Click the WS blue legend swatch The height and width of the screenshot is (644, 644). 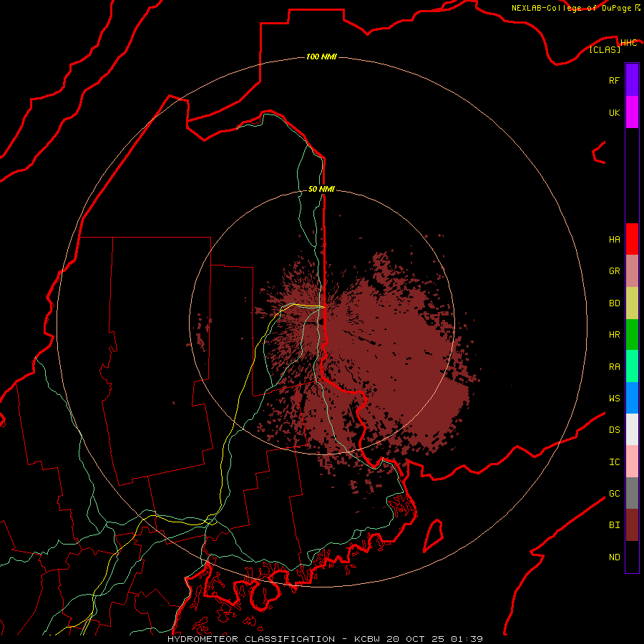[632, 398]
